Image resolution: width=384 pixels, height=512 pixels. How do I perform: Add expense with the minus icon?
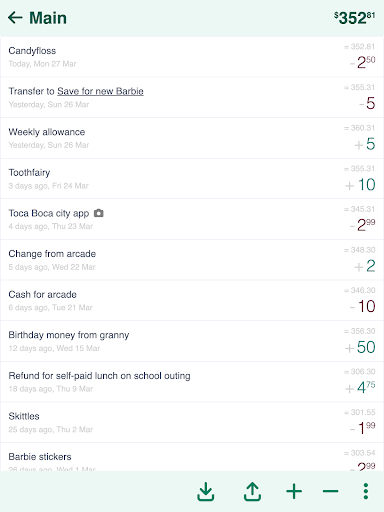(x=331, y=491)
